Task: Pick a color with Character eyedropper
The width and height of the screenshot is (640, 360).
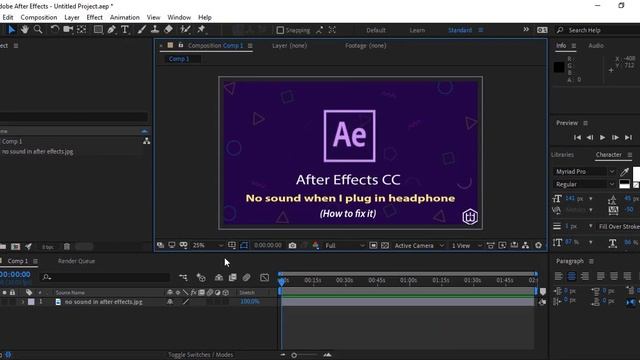Action: point(624,172)
